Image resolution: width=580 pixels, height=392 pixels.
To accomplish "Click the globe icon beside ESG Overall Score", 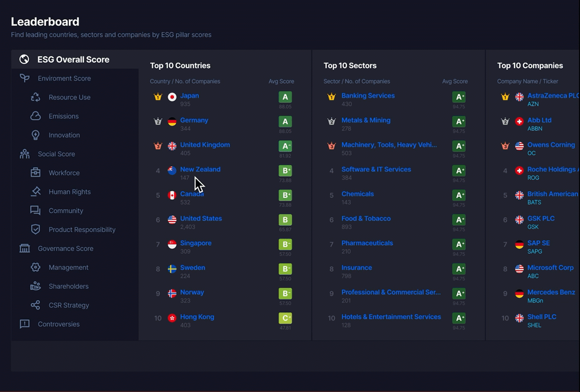I will click(24, 59).
